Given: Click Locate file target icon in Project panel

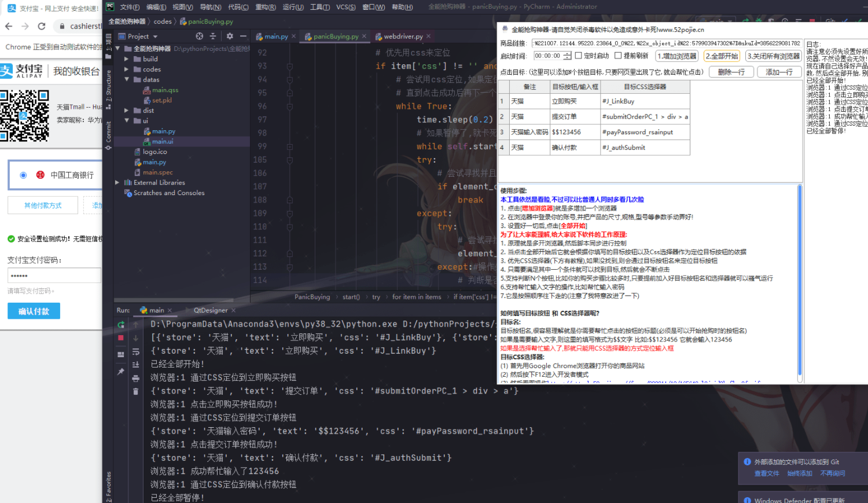Looking at the screenshot, I should 200,36.
